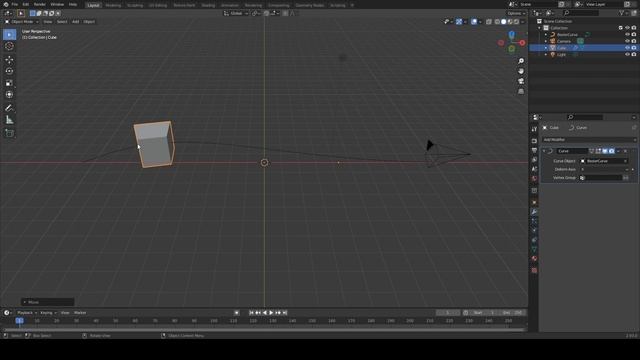Click the current frame marker on timeline
This screenshot has height=360, width=640.
pos(19,321)
